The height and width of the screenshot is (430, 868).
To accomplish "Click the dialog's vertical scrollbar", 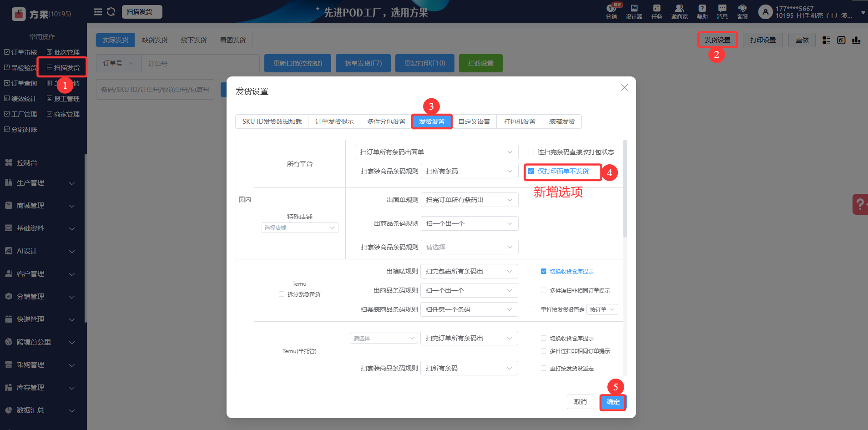I will [x=625, y=191].
